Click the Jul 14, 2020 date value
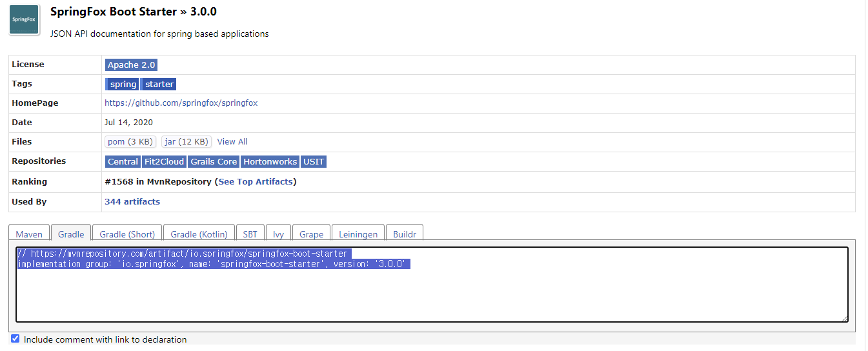868x351 pixels. point(128,123)
